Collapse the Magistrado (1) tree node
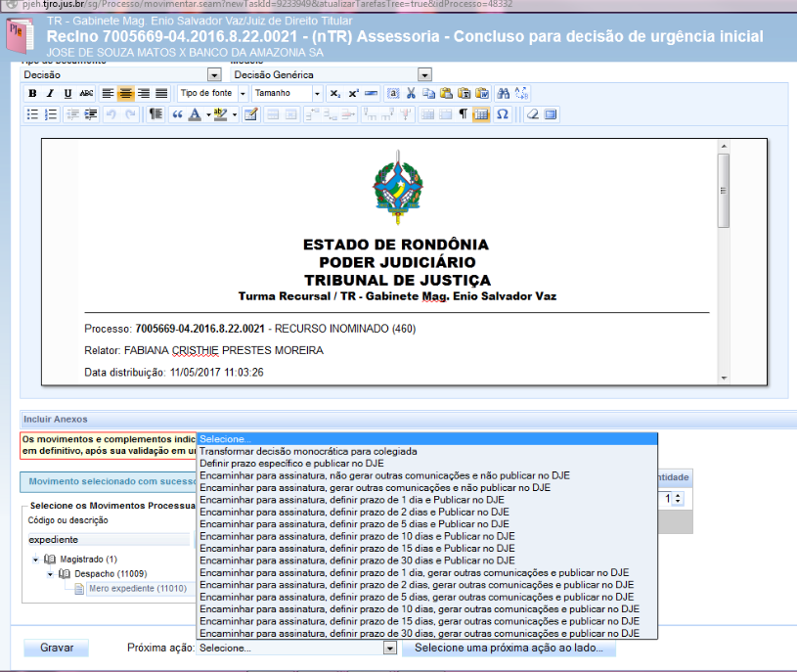 click(35, 560)
